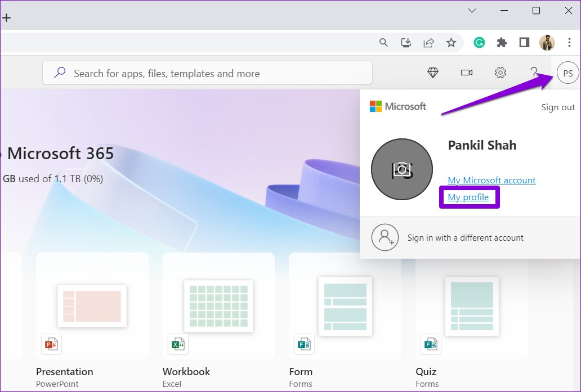
Task: Open the Excel icon on the Workbook tile
Action: [178, 344]
